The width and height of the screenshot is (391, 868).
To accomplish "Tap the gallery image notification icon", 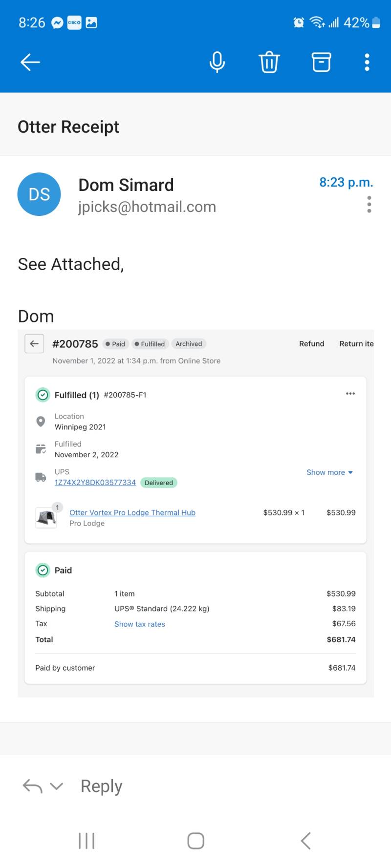I will 91,22.
